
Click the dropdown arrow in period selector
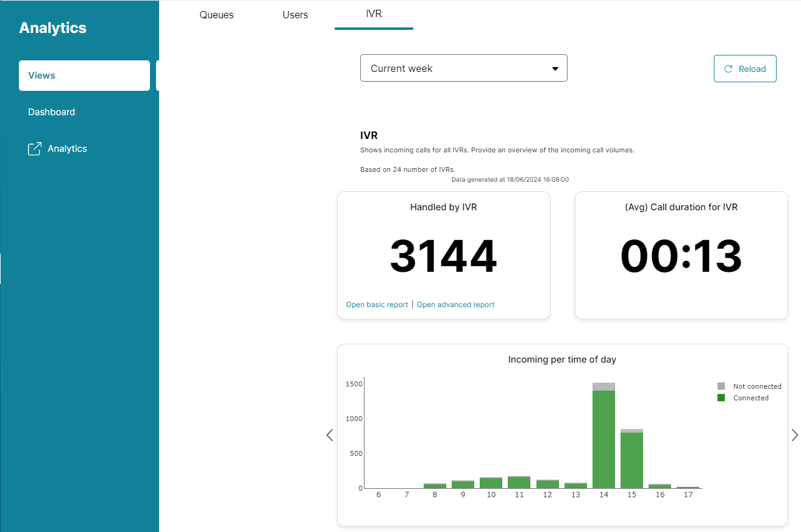555,69
